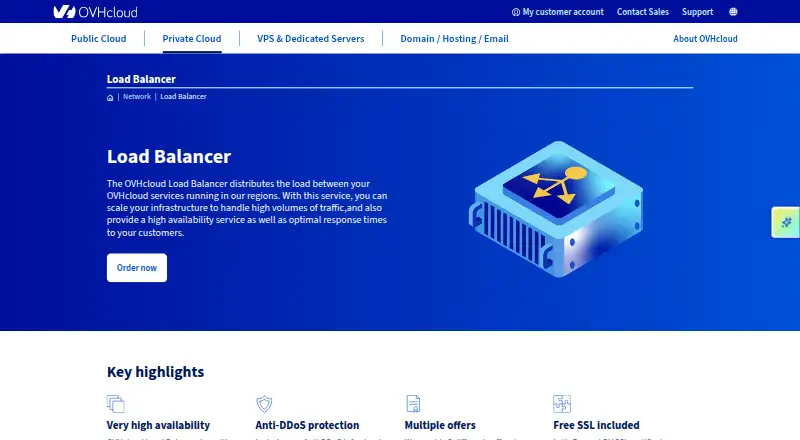Click the Very high availability heading

point(158,425)
